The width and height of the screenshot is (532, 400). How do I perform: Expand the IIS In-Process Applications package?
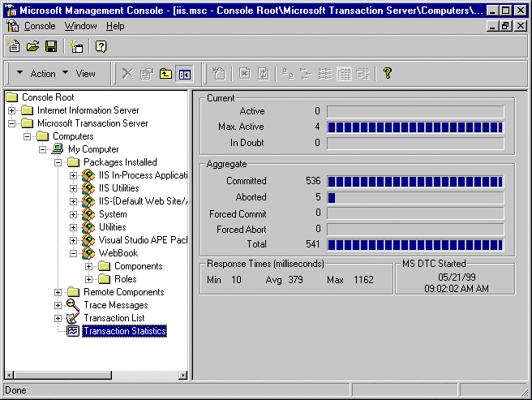(x=73, y=175)
